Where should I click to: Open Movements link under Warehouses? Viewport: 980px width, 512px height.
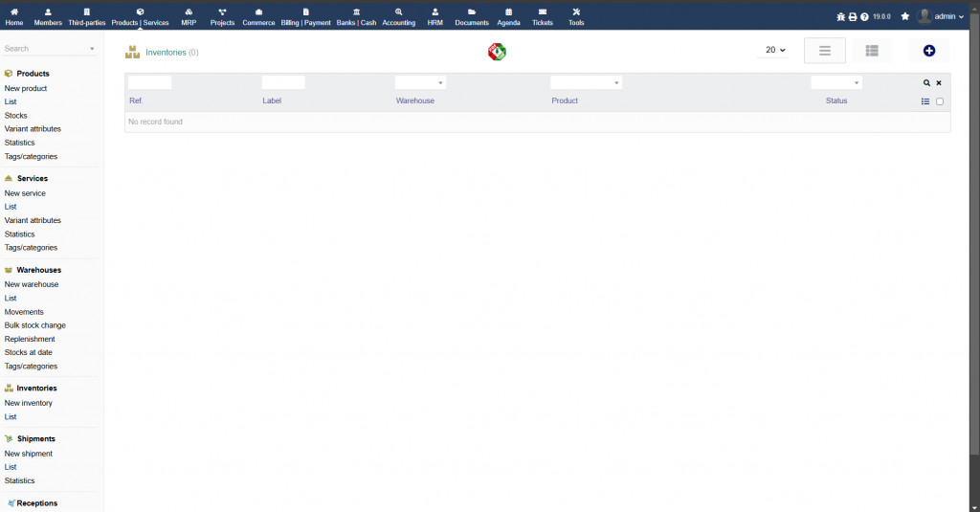tap(24, 312)
